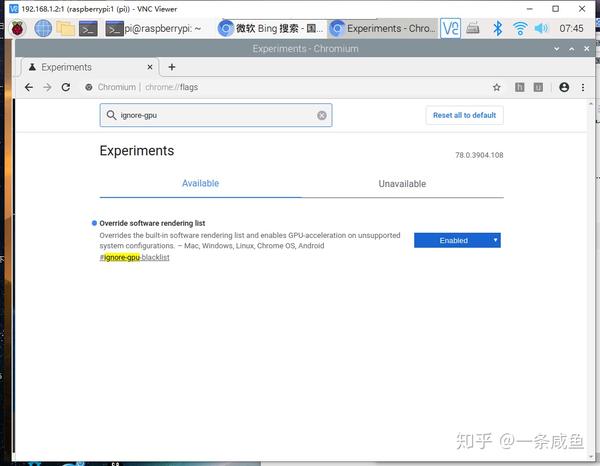Open the Bluetooth menu
Screen dimensions: 600x466
pos(497,28)
